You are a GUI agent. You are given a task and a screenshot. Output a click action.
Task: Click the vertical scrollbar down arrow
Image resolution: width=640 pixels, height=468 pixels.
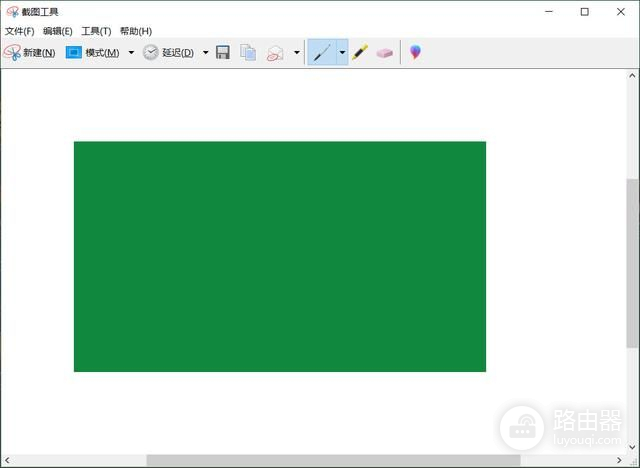pos(632,446)
